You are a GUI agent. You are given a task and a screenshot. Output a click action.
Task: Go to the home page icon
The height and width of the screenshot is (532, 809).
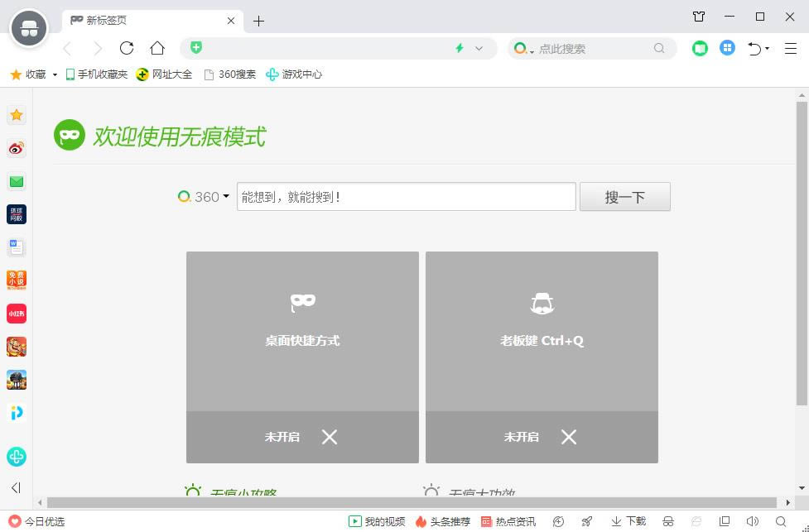coord(157,48)
